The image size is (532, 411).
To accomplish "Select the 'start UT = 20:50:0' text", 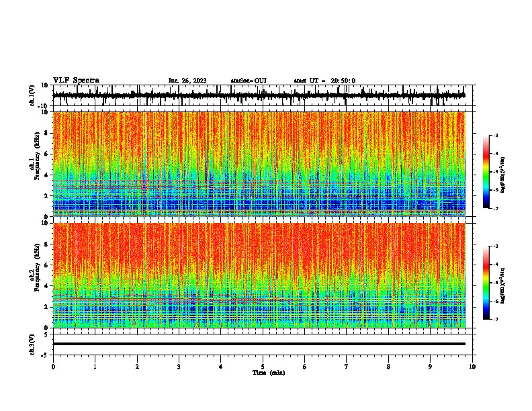I will (x=324, y=81).
